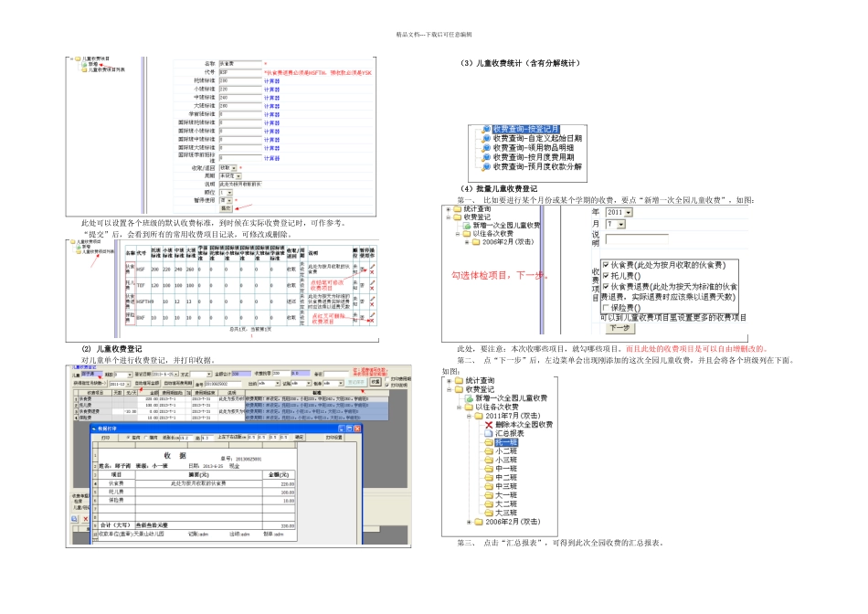
Task: Click the 收费查询-按登记月 search icon
Action: point(487,129)
